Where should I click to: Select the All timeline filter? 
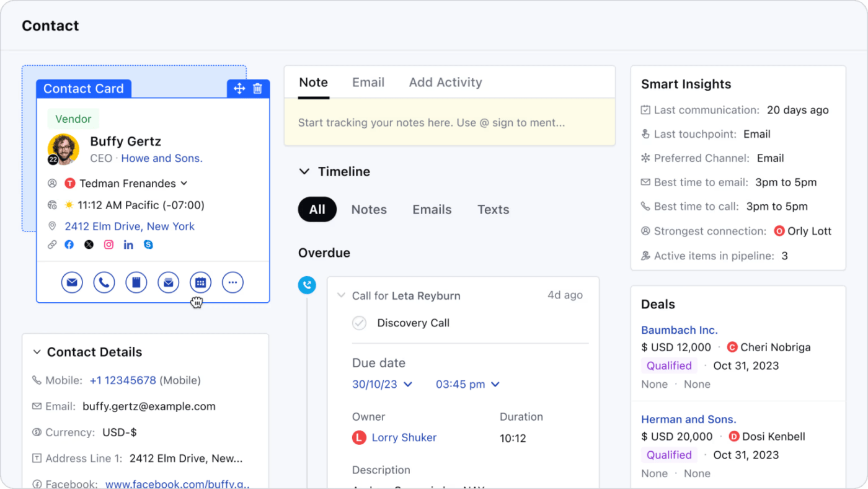click(317, 210)
